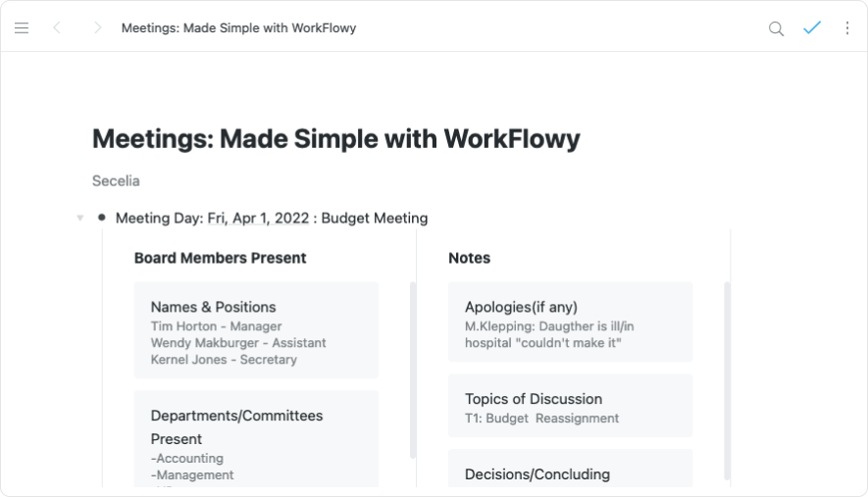The image size is (868, 497).
Task: Open the three-dot options menu
Action: pos(847,28)
